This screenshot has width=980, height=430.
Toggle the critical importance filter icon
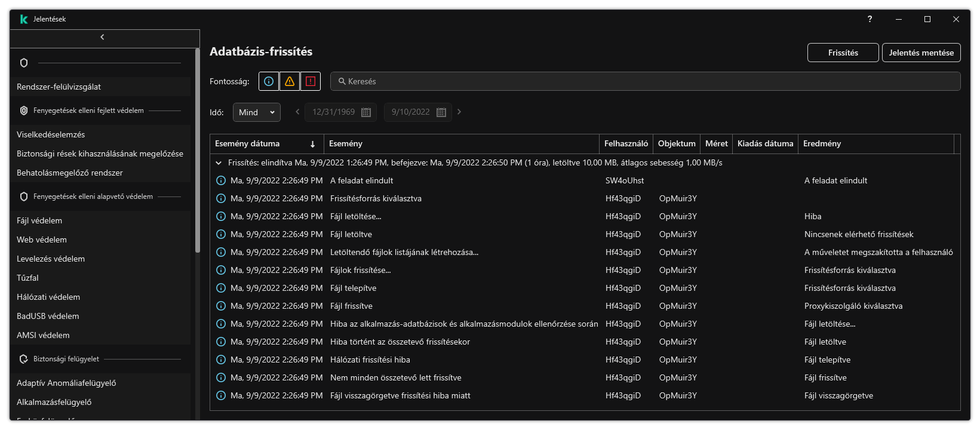(x=311, y=81)
